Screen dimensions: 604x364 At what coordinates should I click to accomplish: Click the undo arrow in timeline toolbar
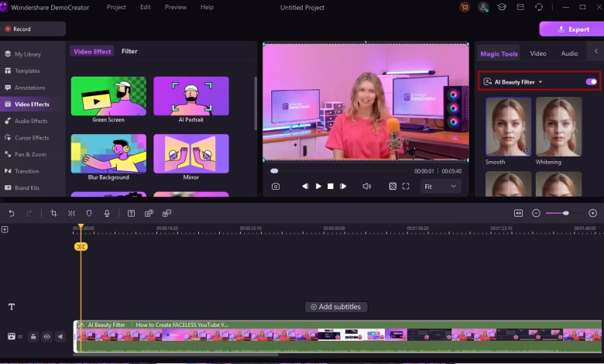pyautogui.click(x=12, y=214)
